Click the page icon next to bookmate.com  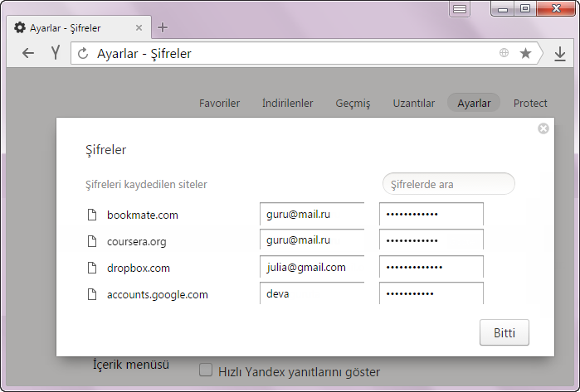coord(92,215)
